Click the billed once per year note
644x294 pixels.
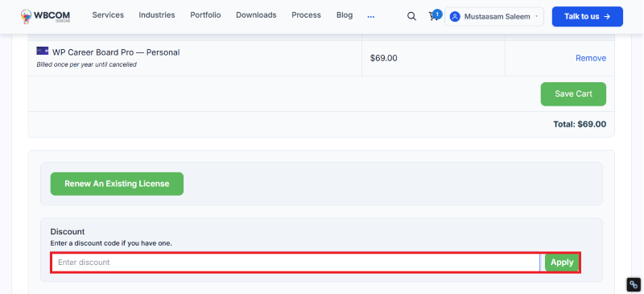click(x=87, y=64)
